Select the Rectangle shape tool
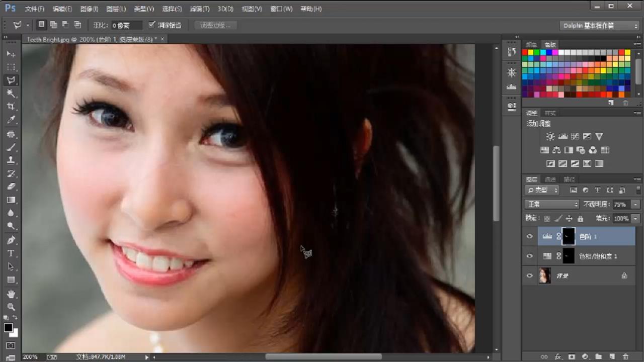This screenshot has height=362, width=644. [11, 280]
